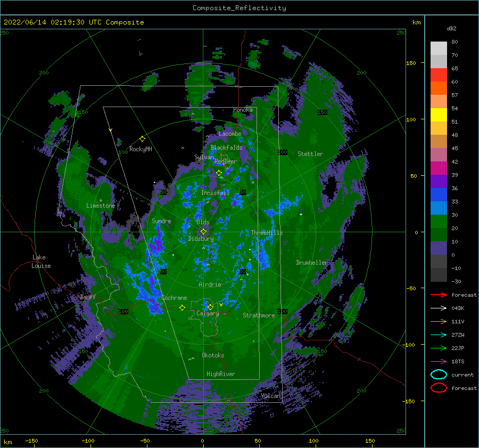The width and height of the screenshot is (479, 448).
Task: Click the green 22JP arrow icon
Action: click(439, 348)
